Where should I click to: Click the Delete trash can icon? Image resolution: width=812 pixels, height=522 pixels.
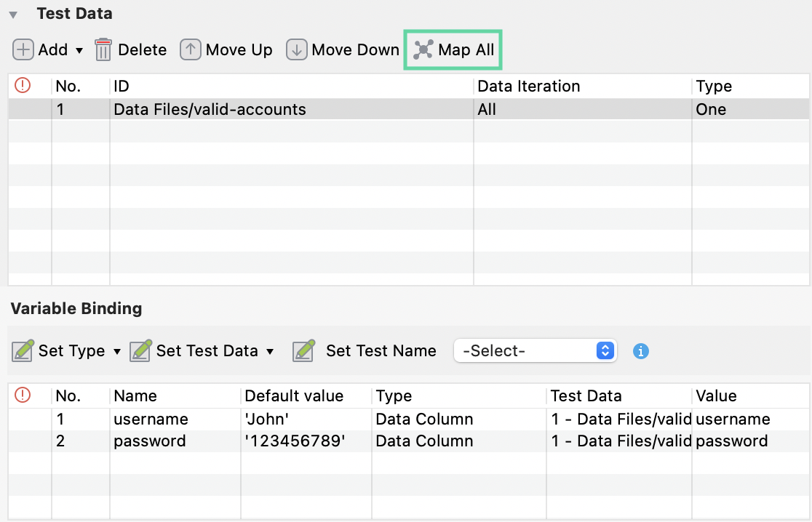(x=103, y=49)
